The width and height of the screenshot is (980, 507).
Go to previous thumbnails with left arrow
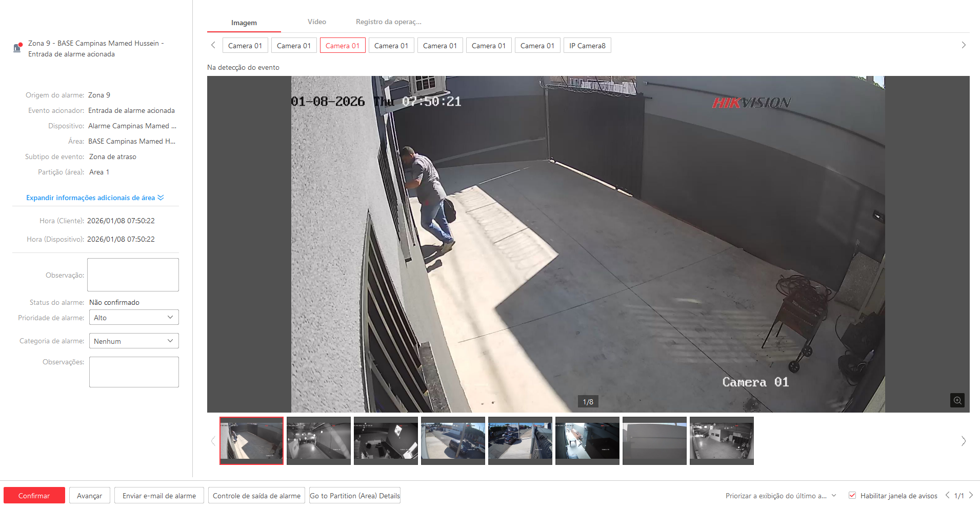[x=213, y=441]
